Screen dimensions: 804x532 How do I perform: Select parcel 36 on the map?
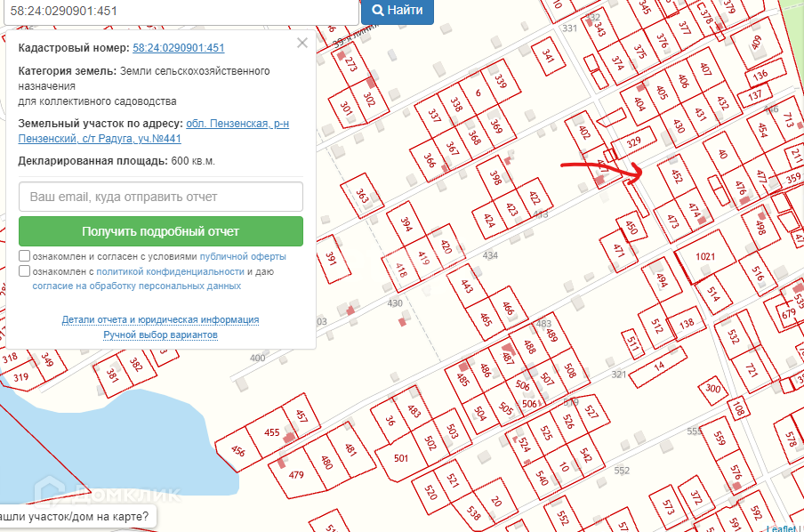[x=390, y=421]
